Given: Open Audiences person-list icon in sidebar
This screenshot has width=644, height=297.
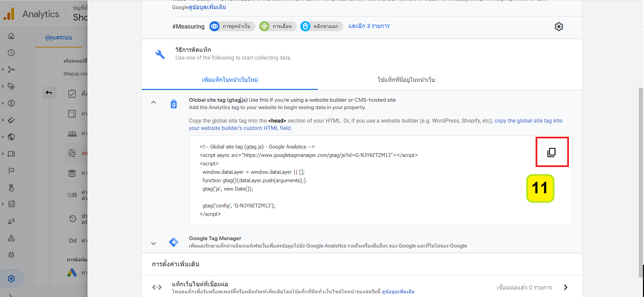Looking at the screenshot, I should (11, 221).
